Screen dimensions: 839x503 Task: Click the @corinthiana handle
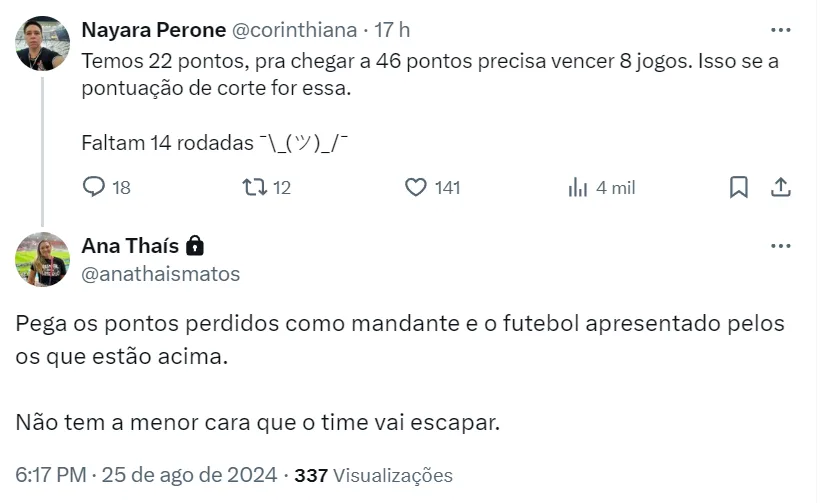(x=296, y=30)
